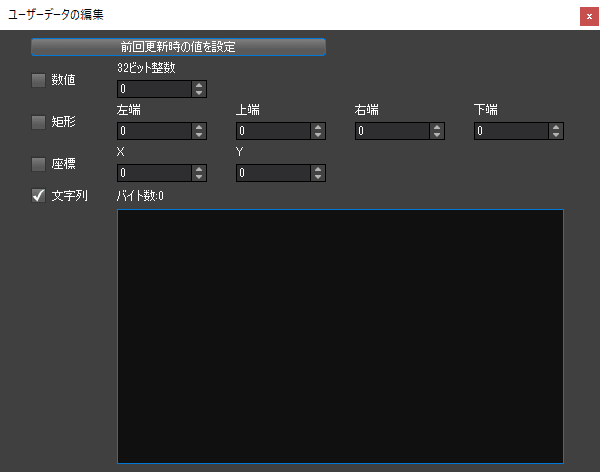Click the 下端 input field

(x=511, y=131)
